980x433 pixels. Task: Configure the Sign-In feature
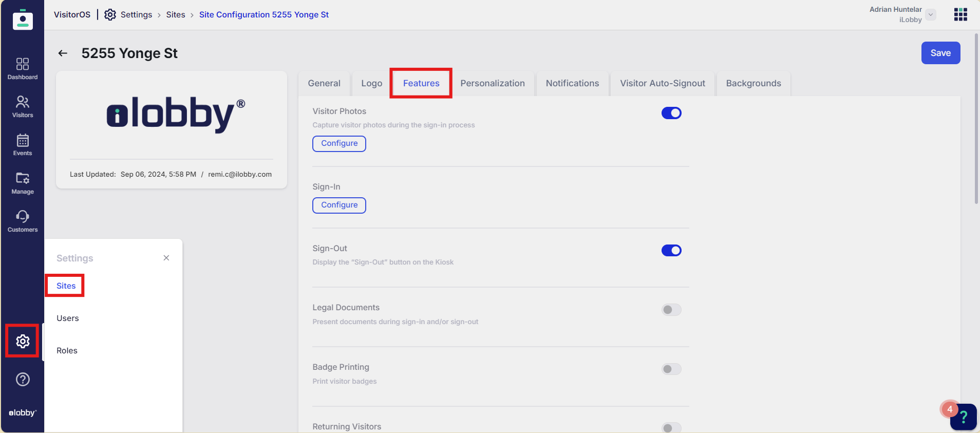(x=340, y=205)
